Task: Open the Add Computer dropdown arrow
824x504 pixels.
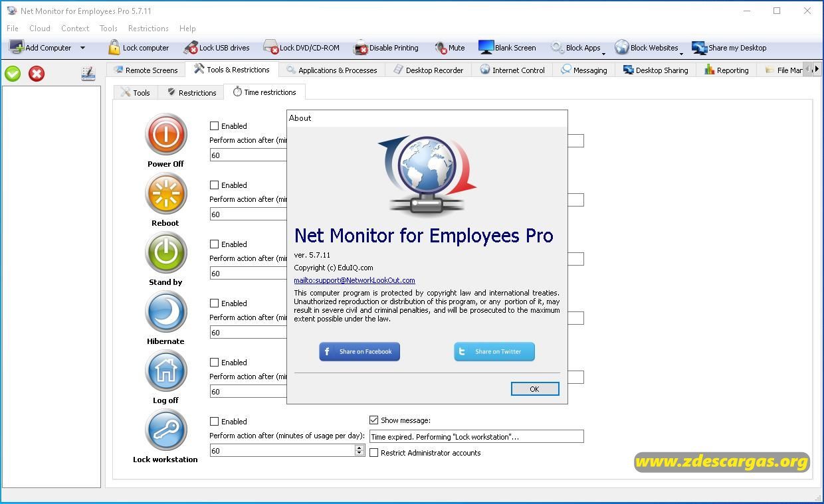Action: point(82,48)
